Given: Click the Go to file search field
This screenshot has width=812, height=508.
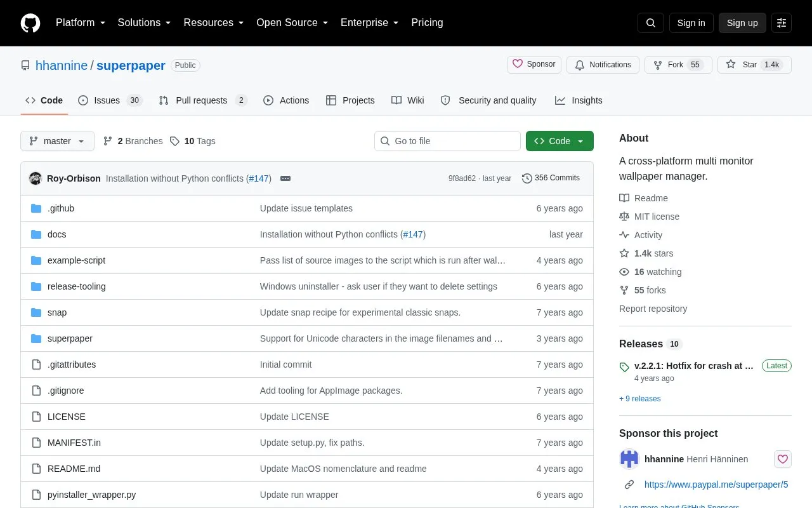Looking at the screenshot, I should (447, 141).
